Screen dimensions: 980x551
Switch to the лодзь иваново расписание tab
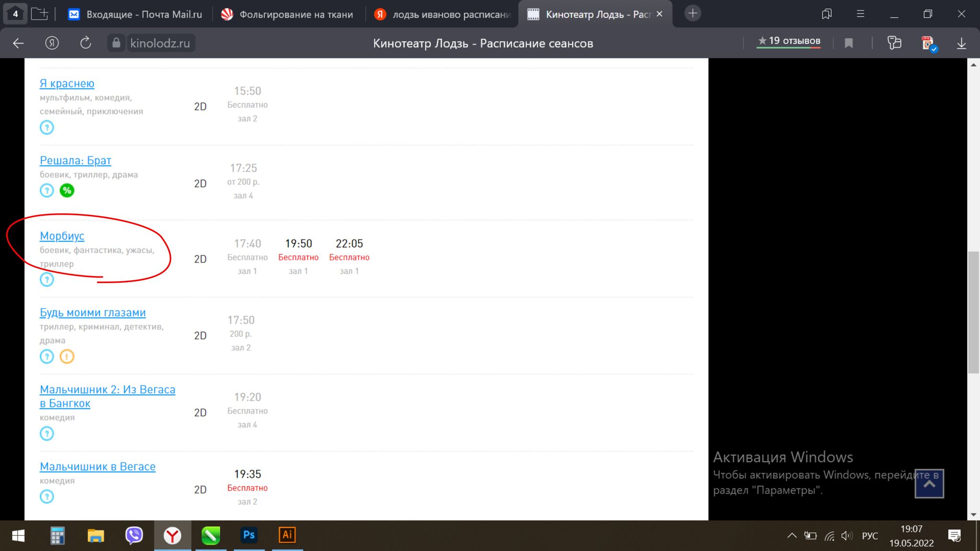(442, 14)
